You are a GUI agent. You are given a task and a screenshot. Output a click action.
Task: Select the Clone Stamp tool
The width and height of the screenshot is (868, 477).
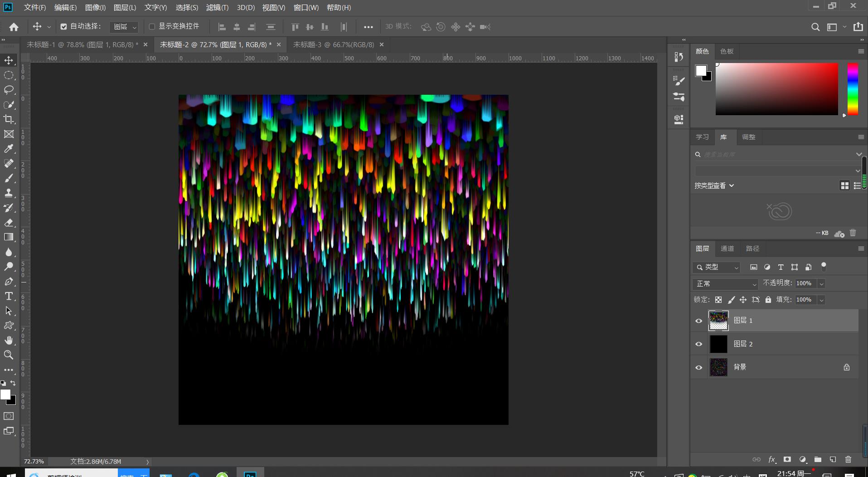click(x=9, y=193)
